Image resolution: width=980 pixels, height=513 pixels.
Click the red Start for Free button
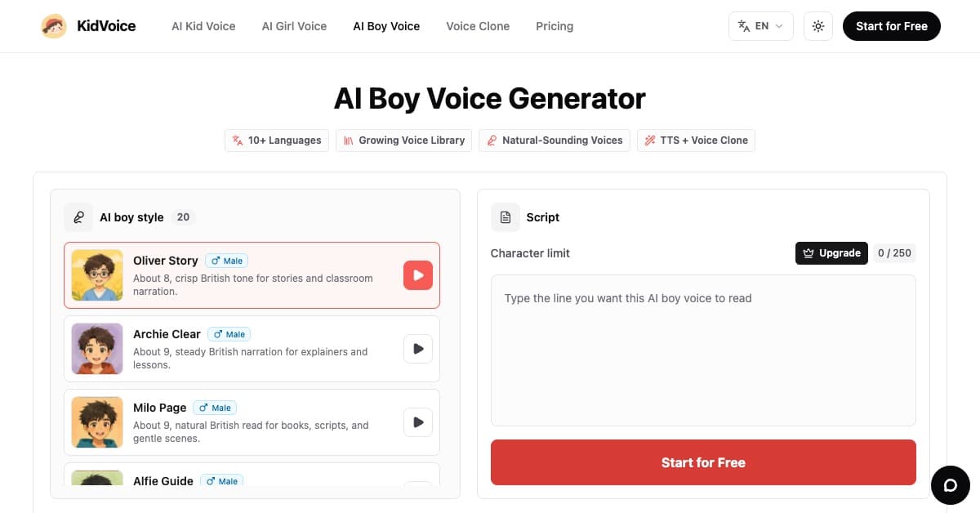(x=703, y=462)
